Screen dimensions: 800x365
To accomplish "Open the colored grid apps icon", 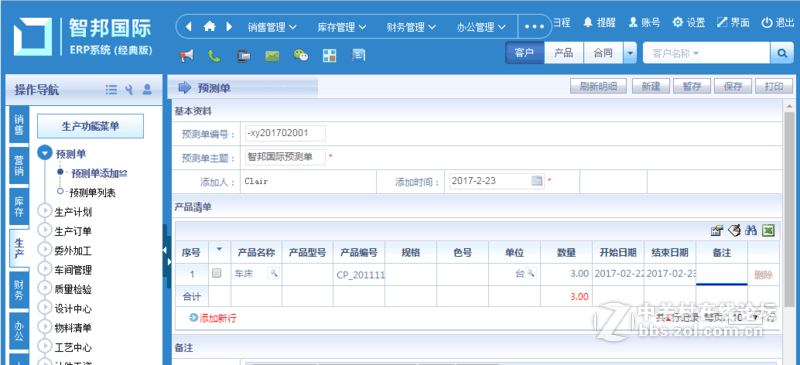I will pyautogui.click(x=330, y=56).
